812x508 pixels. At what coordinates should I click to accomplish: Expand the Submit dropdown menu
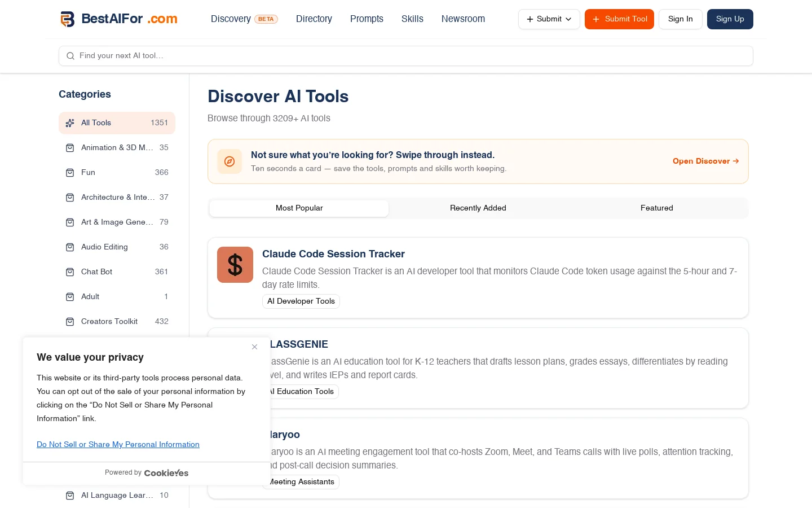click(x=549, y=19)
